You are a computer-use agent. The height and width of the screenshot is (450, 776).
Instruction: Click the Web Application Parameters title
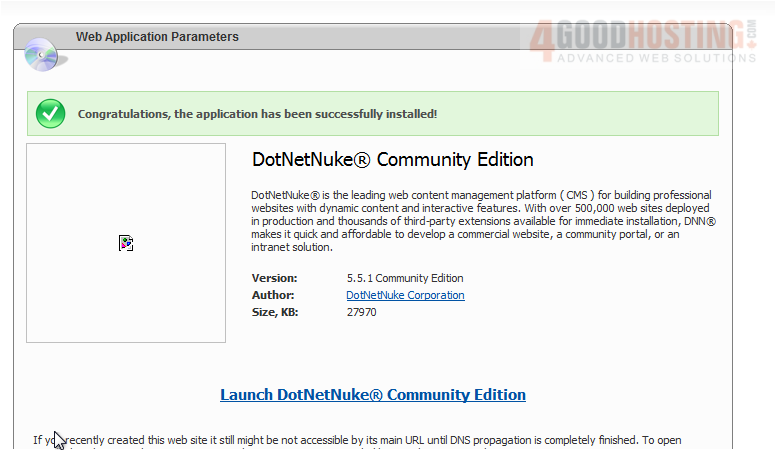(157, 37)
